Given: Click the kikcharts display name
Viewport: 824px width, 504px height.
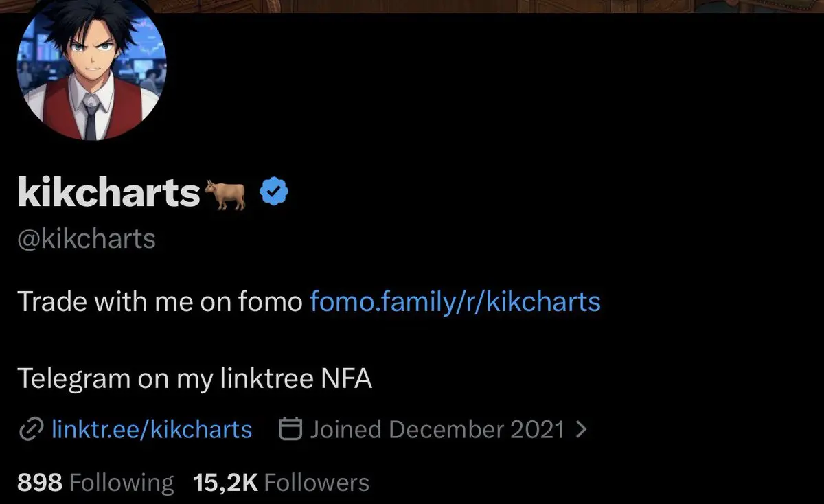Looking at the screenshot, I should coord(108,192).
